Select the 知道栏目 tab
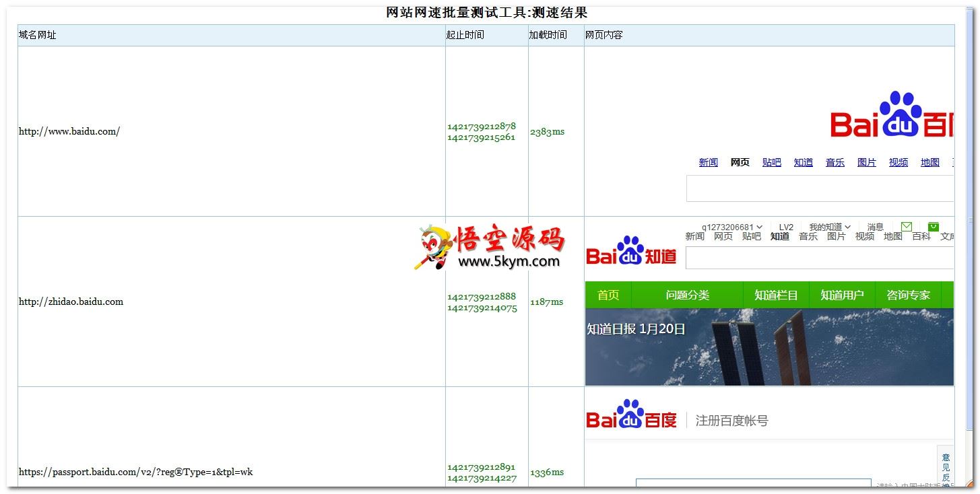The height and width of the screenshot is (494, 980). [x=776, y=295]
